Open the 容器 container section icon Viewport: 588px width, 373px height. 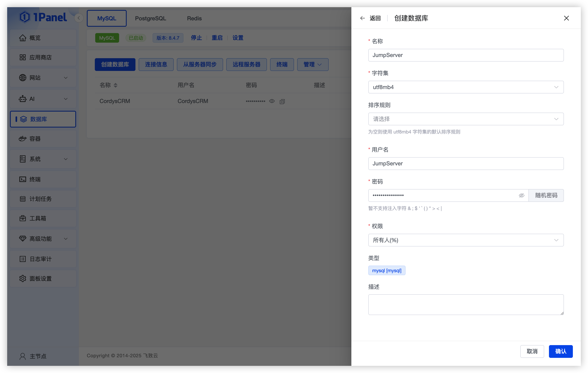pyautogui.click(x=22, y=138)
